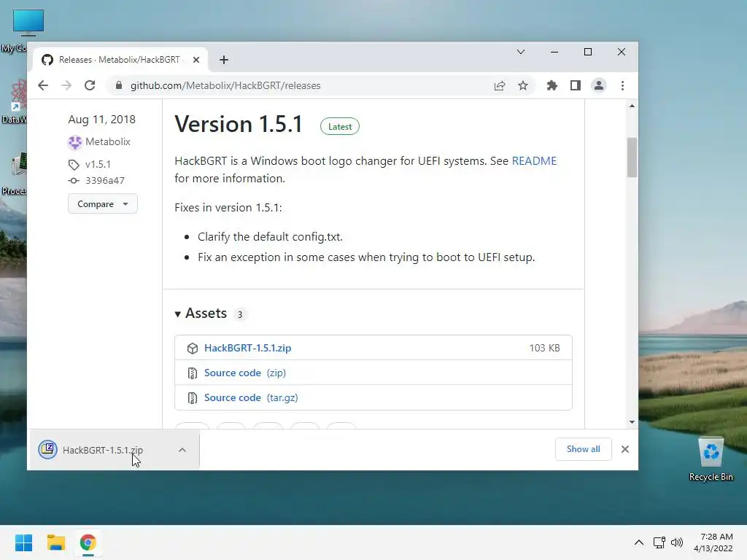Viewport: 747px width, 560px height.
Task: Click the volume speaker tray icon
Action: [676, 542]
